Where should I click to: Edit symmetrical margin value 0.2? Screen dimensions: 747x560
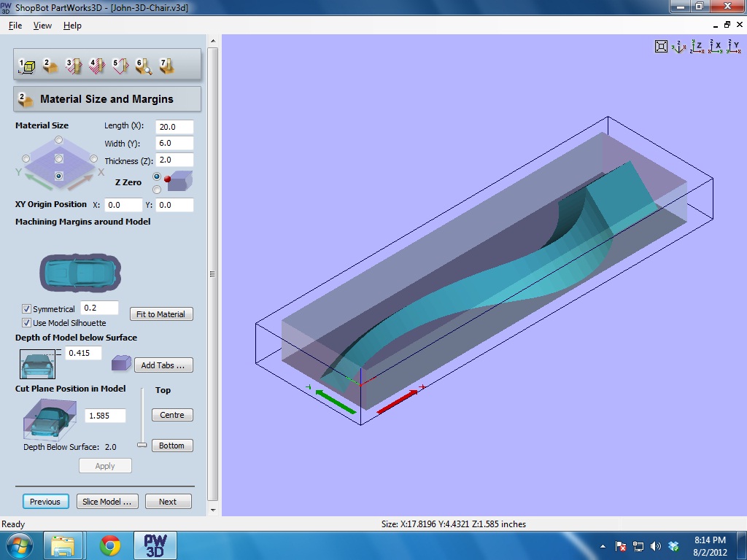pos(99,308)
